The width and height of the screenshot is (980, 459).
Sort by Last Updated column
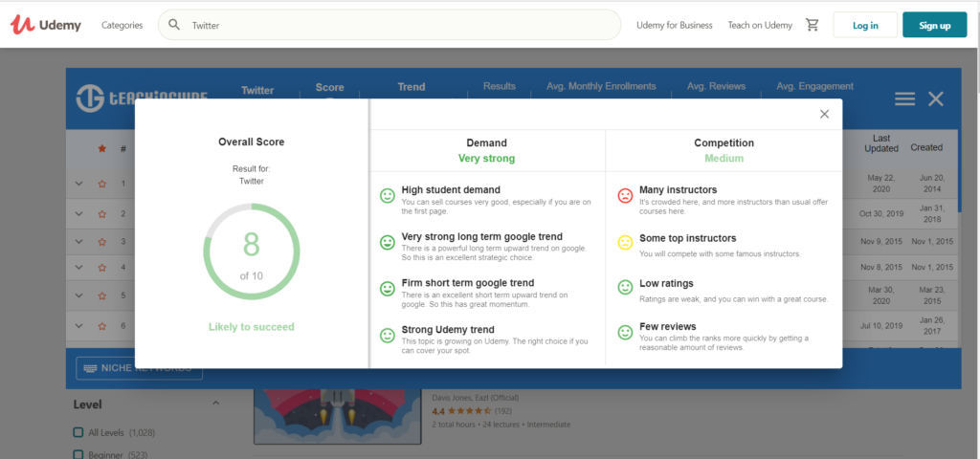tap(881, 143)
